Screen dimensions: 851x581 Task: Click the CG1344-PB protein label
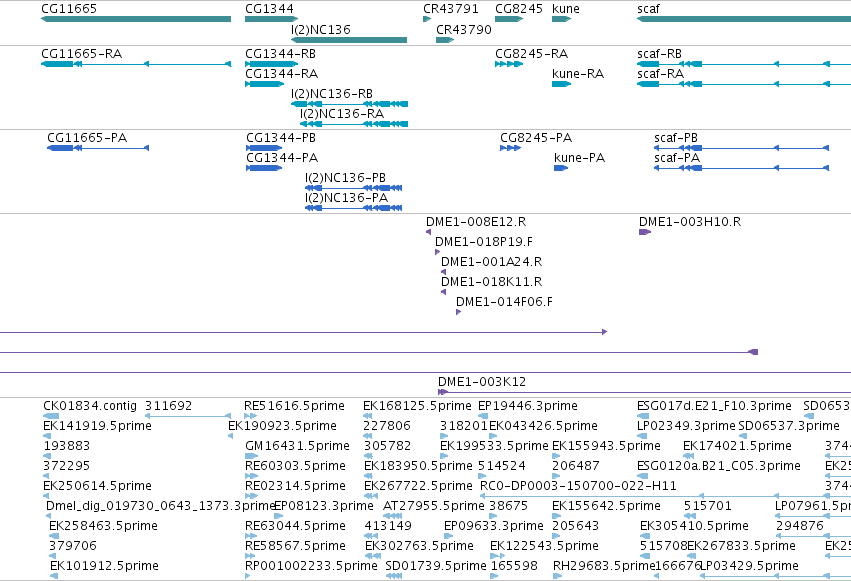281,138
